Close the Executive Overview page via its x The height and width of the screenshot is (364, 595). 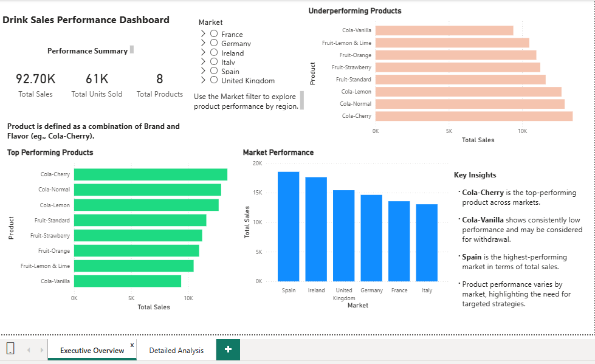coord(132,344)
